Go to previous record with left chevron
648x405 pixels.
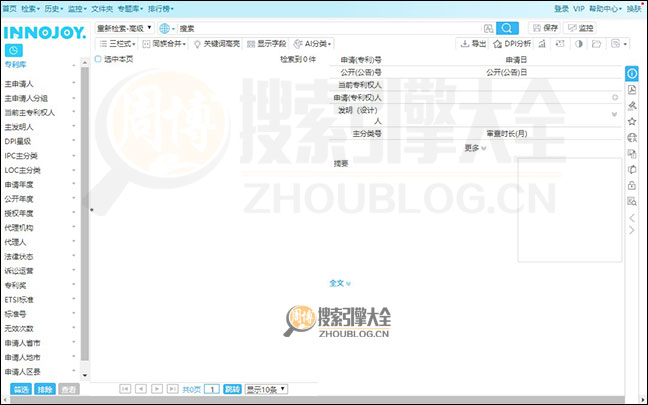click(632, 218)
